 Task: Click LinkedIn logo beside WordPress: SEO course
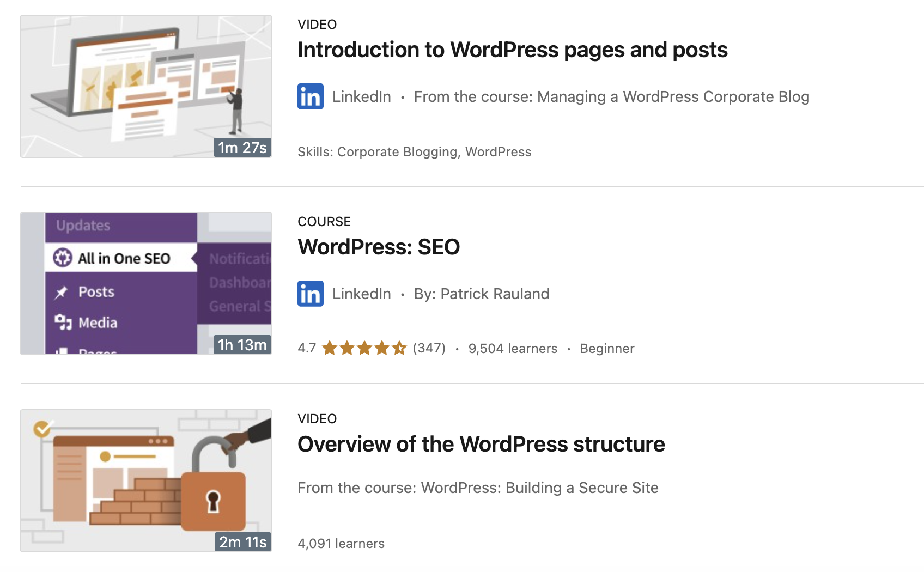tap(310, 294)
